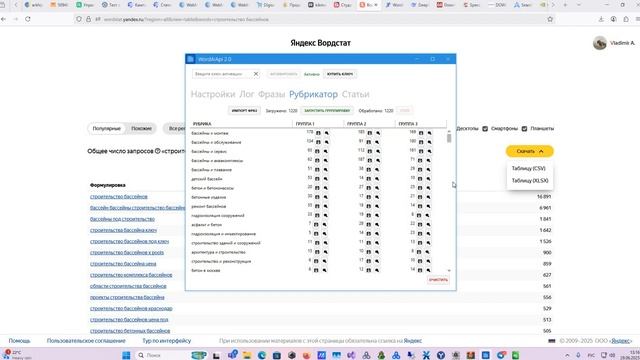Go back with browser back arrow
The height and width of the screenshot is (360, 640).
click(x=4, y=19)
